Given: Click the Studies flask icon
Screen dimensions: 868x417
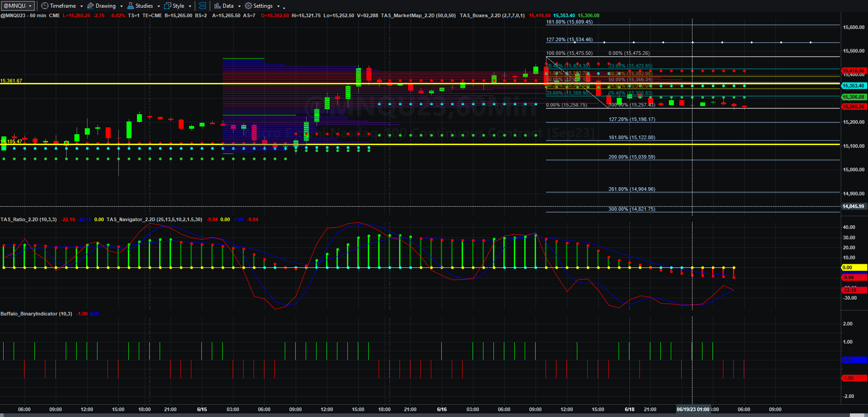Looking at the screenshot, I should [x=131, y=6].
